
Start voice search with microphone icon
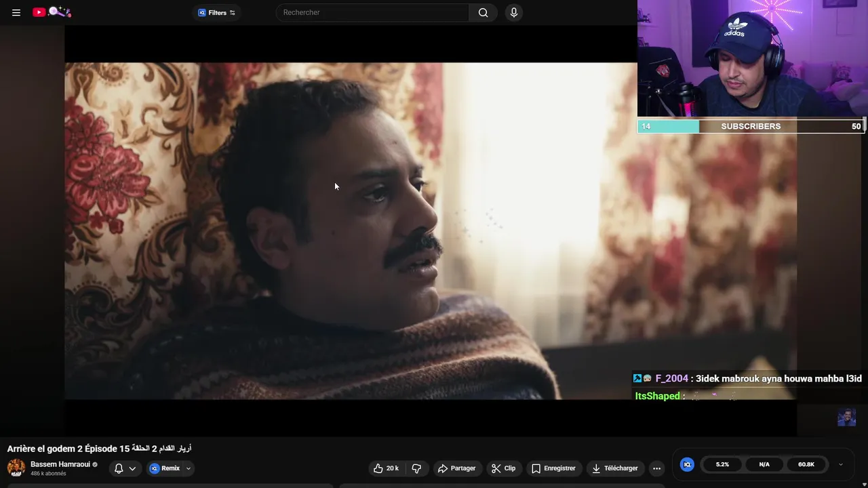click(513, 12)
